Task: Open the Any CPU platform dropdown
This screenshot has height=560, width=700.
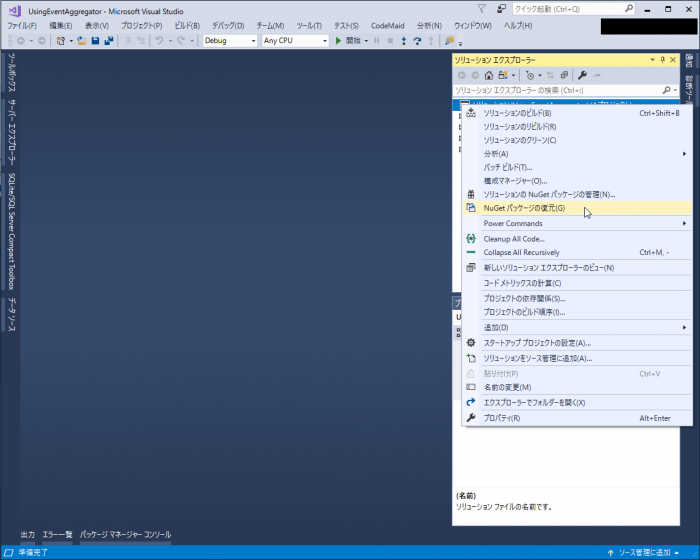Action: 295,41
